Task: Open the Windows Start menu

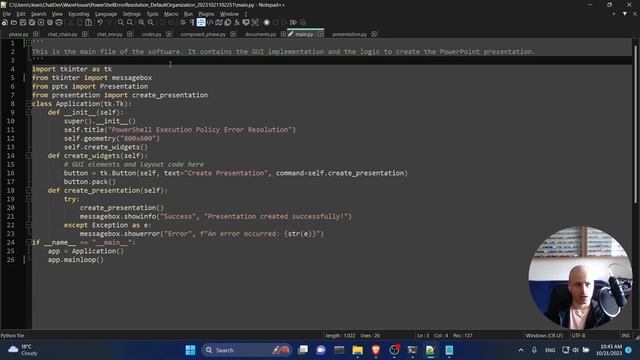Action: 190,350
